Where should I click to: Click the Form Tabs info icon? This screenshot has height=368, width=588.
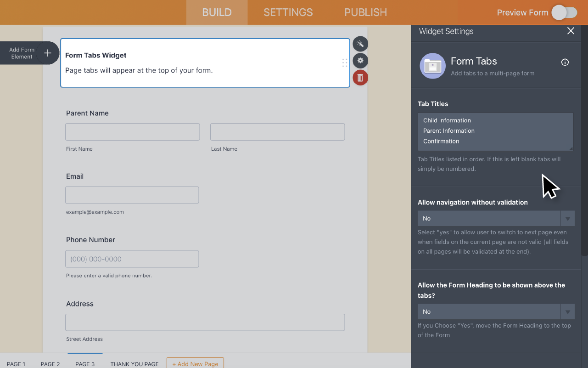click(x=565, y=62)
